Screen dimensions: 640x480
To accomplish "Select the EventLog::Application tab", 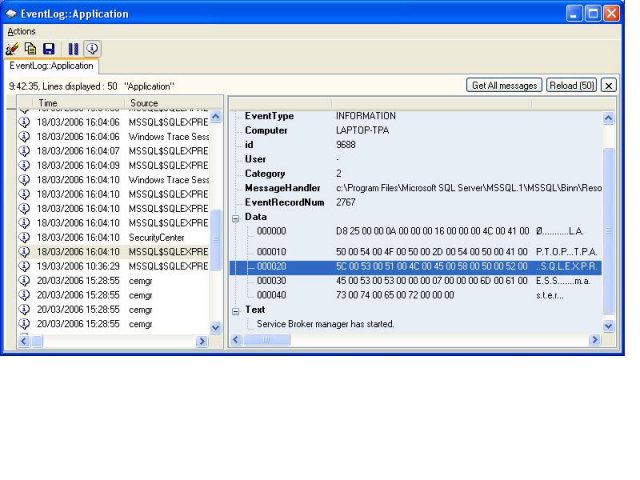I will click(x=51, y=66).
